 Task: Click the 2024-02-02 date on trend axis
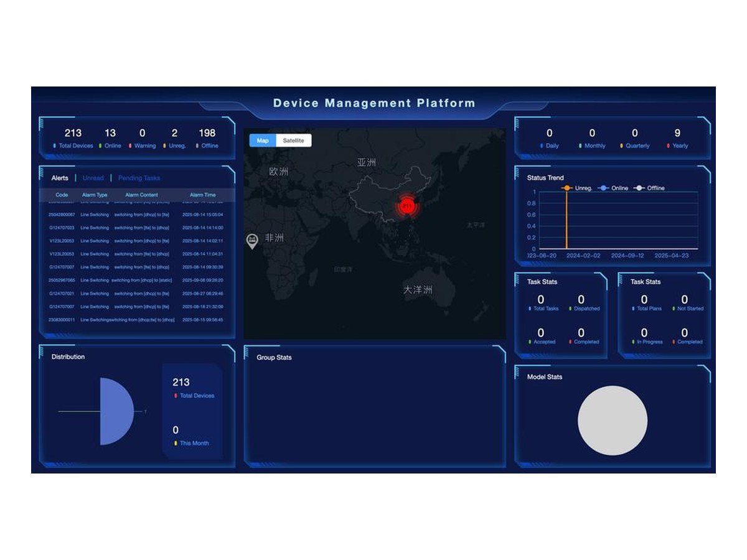(x=583, y=255)
